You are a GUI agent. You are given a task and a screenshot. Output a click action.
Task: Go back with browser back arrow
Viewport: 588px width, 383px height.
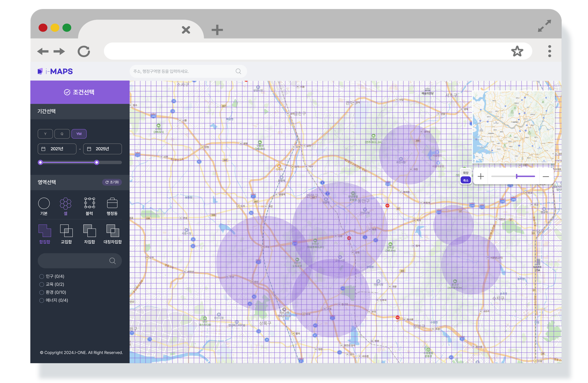43,51
